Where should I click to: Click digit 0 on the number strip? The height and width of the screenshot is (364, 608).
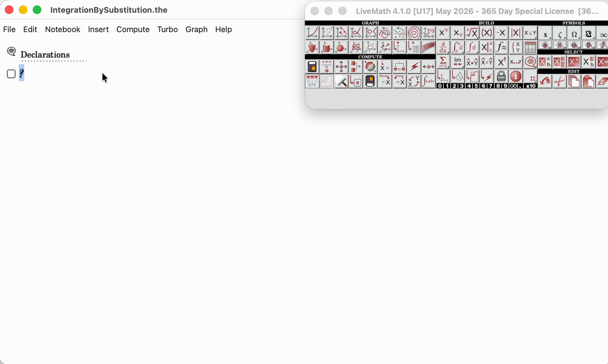(x=440, y=86)
